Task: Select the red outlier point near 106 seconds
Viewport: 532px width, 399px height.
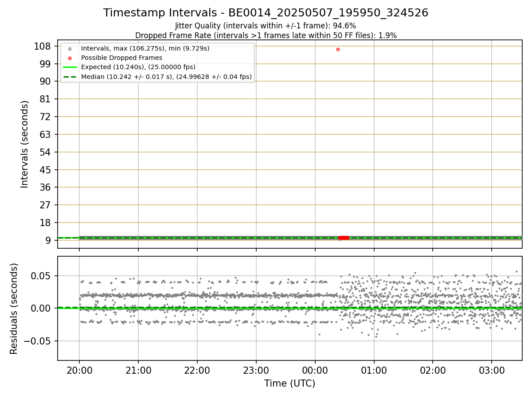Action: coord(338,49)
